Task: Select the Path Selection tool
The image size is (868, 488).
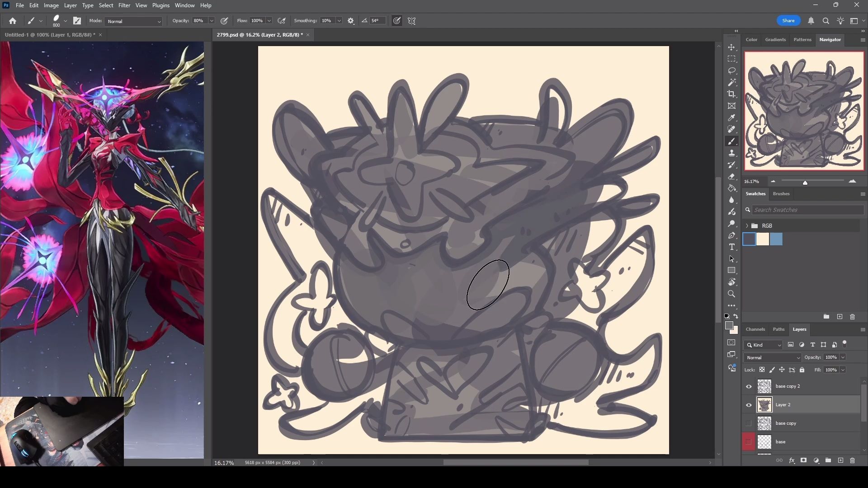Action: click(731, 259)
